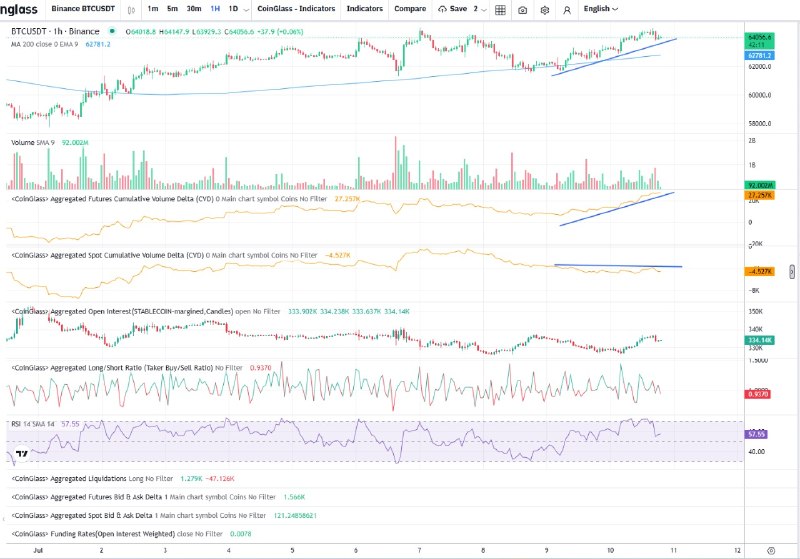Click the right-edge panel collapse handle
800x559 pixels.
tap(791, 272)
